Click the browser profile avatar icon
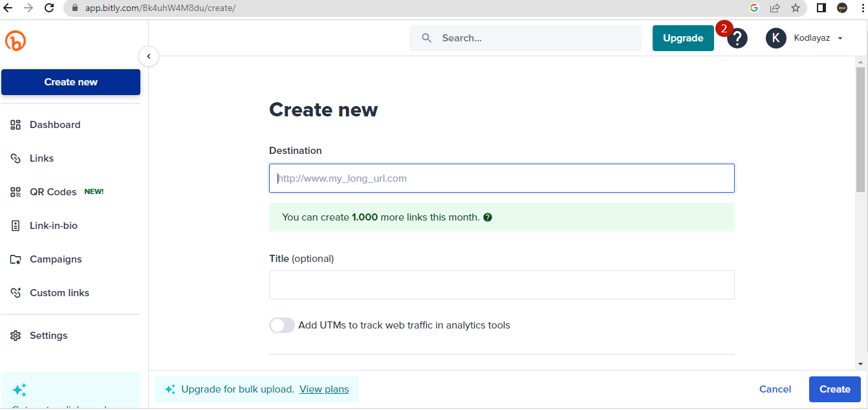Screen dimensions: 868x410 842,8
